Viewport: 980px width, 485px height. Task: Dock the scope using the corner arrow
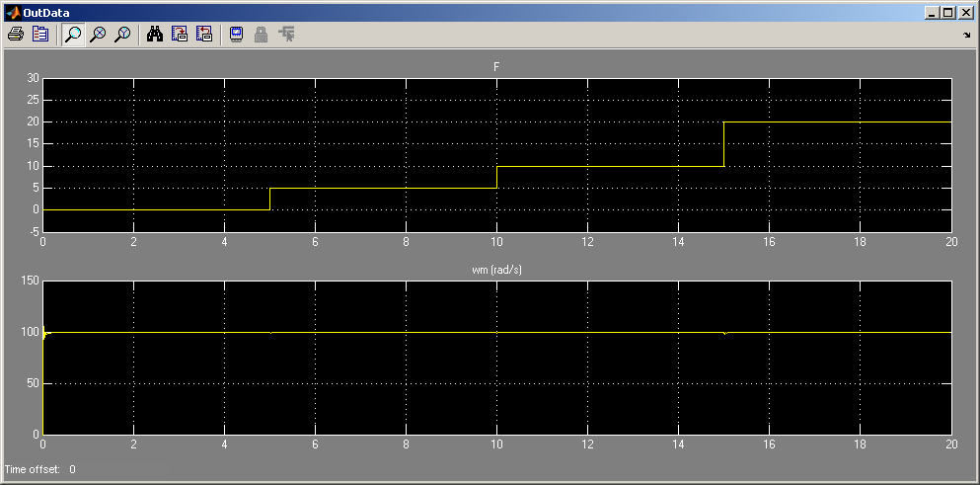[x=966, y=36]
